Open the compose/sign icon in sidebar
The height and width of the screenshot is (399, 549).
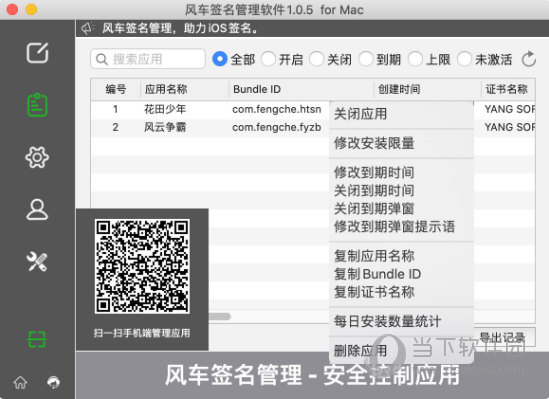click(37, 53)
